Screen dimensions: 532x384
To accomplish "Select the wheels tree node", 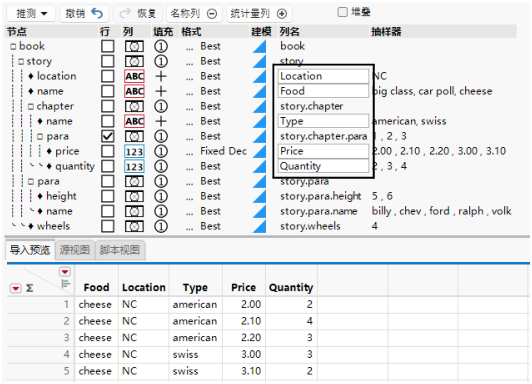I will point(53,226).
